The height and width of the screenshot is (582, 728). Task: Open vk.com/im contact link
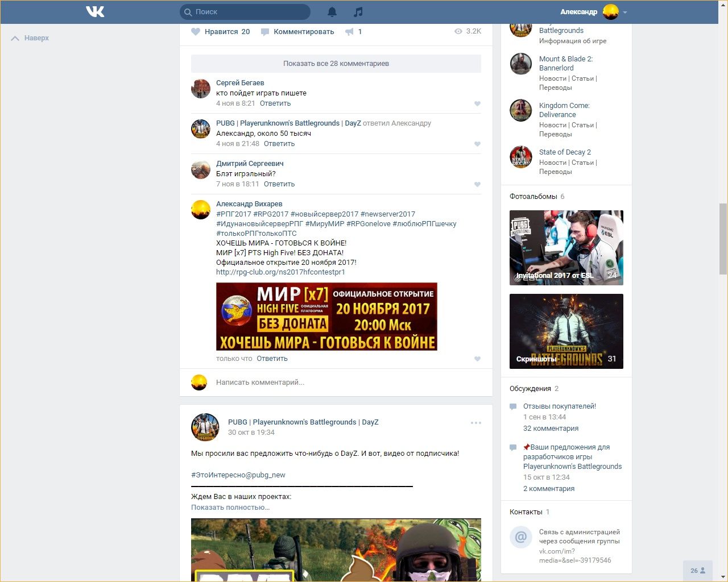575,556
